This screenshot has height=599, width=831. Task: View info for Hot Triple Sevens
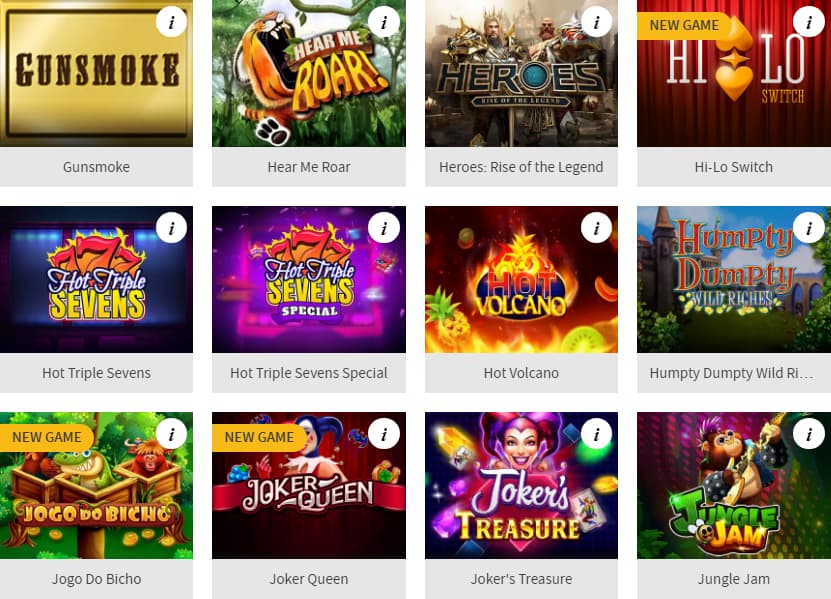171,228
